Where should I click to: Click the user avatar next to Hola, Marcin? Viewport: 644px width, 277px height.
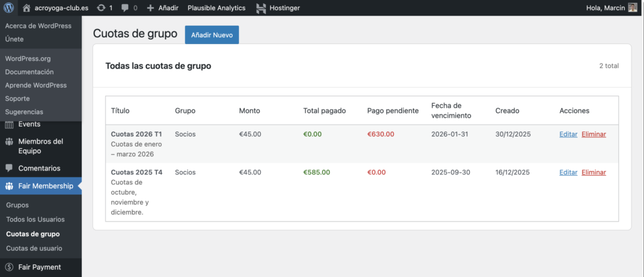[633, 8]
